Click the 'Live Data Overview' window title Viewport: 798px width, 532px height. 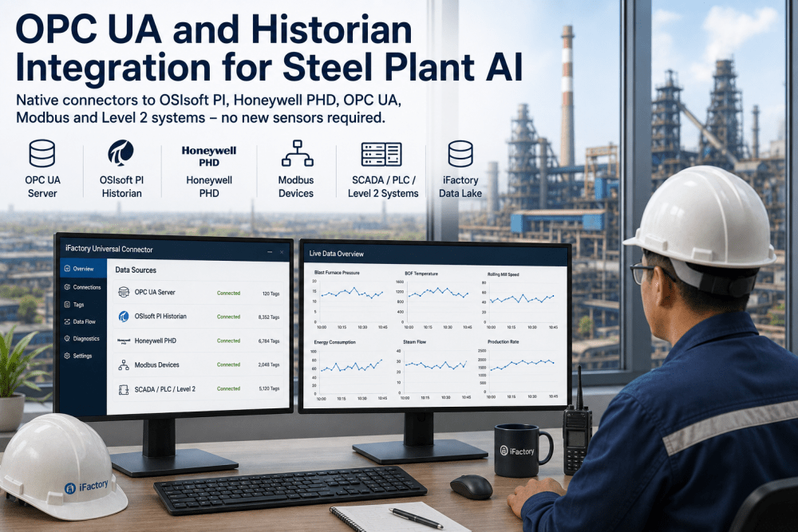(x=337, y=254)
